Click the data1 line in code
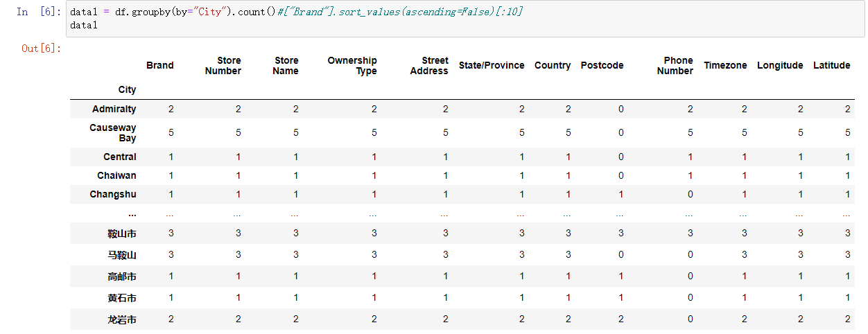Image resolution: width=868 pixels, height=334 pixels. point(84,25)
